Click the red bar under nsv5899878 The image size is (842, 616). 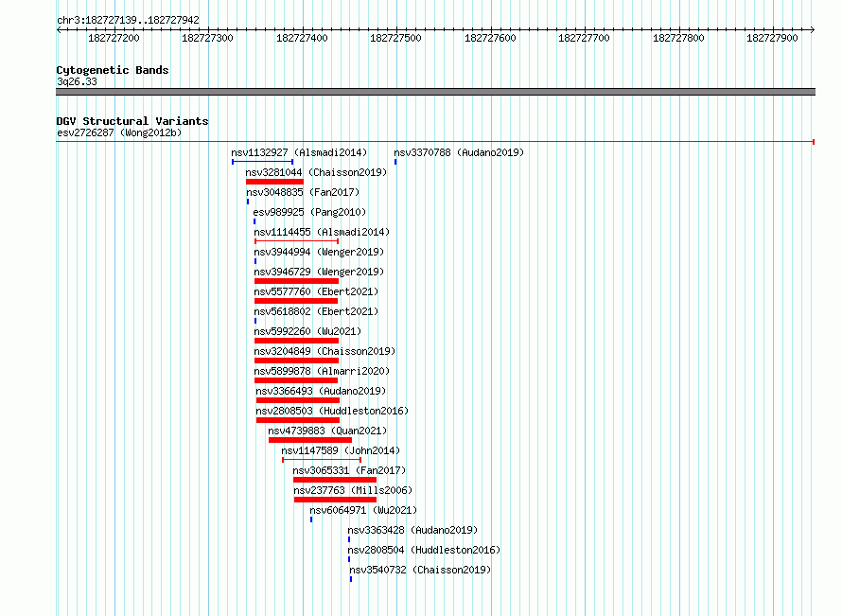click(296, 380)
